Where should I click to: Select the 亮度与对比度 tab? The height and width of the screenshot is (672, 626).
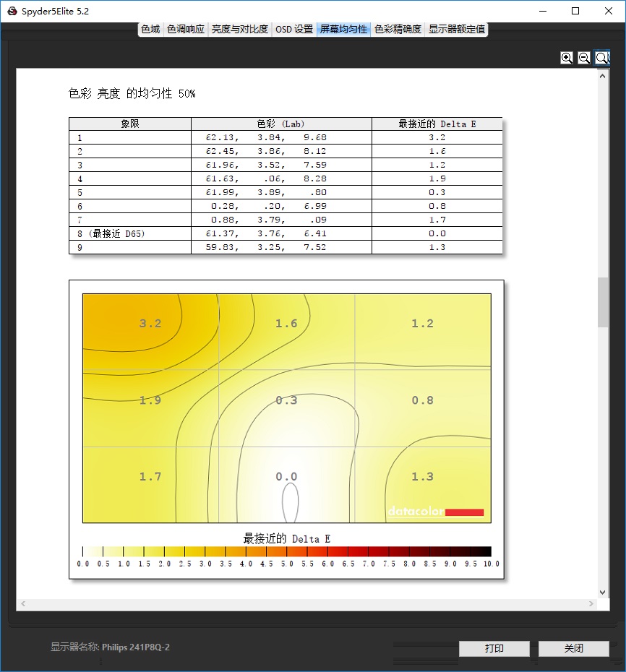pyautogui.click(x=240, y=29)
